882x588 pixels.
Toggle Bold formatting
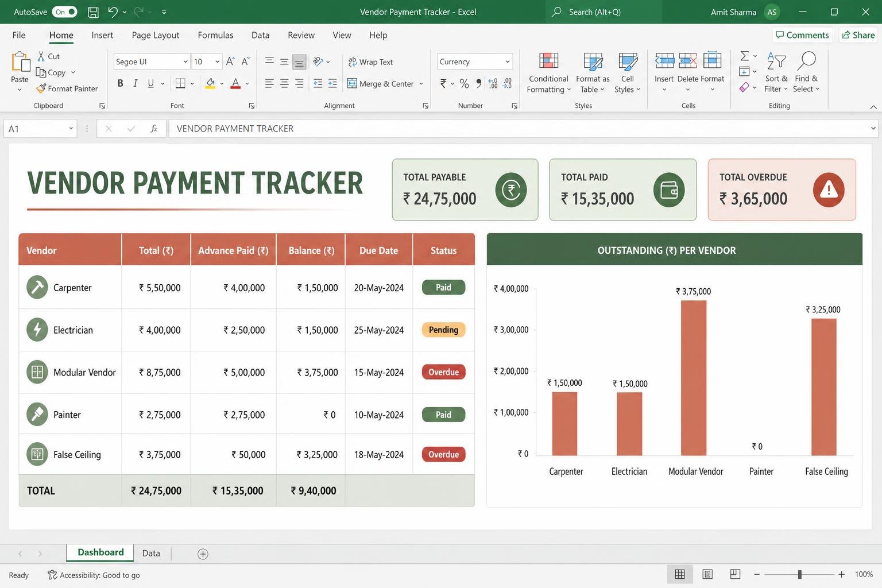tap(120, 83)
